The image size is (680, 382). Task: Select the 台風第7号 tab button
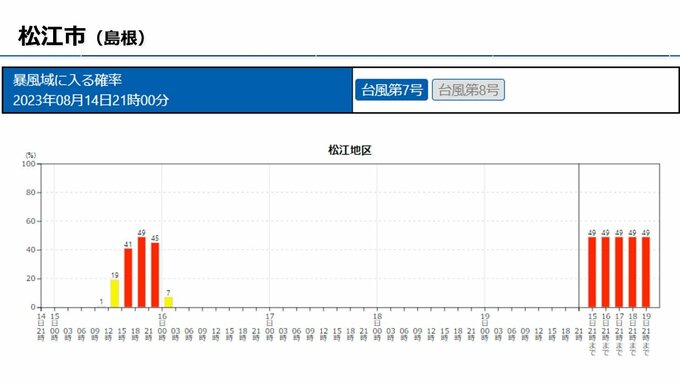coord(391,90)
